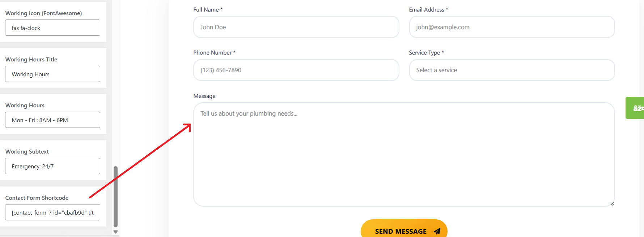Image resolution: width=644 pixels, height=237 pixels.
Task: Click the "Service Type *" label
Action: 427,53
